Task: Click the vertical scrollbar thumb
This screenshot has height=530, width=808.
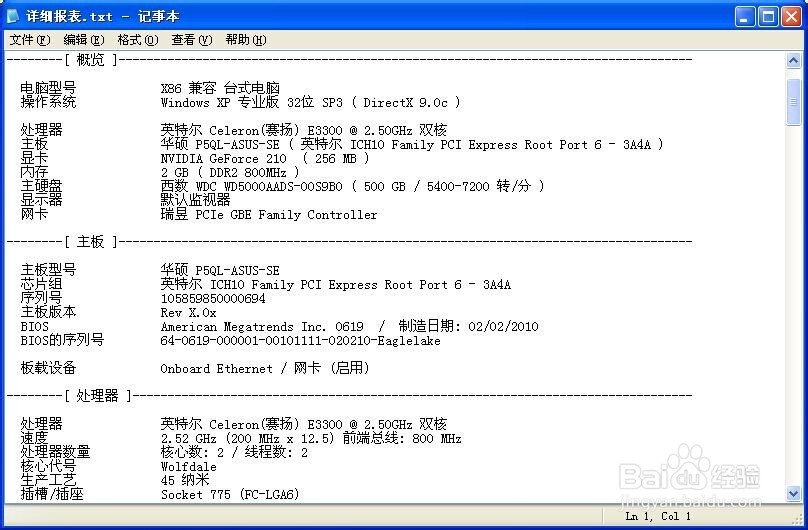Action: [x=794, y=101]
